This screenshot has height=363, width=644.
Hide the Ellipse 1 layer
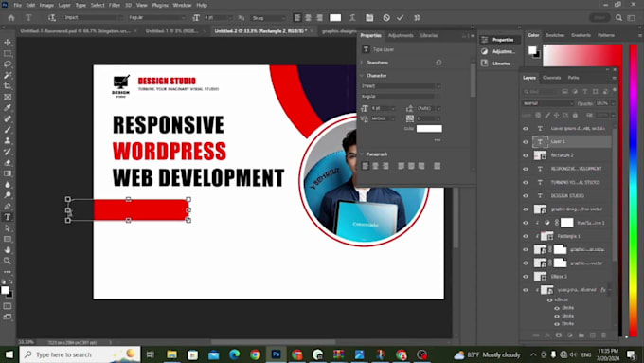[526, 277]
